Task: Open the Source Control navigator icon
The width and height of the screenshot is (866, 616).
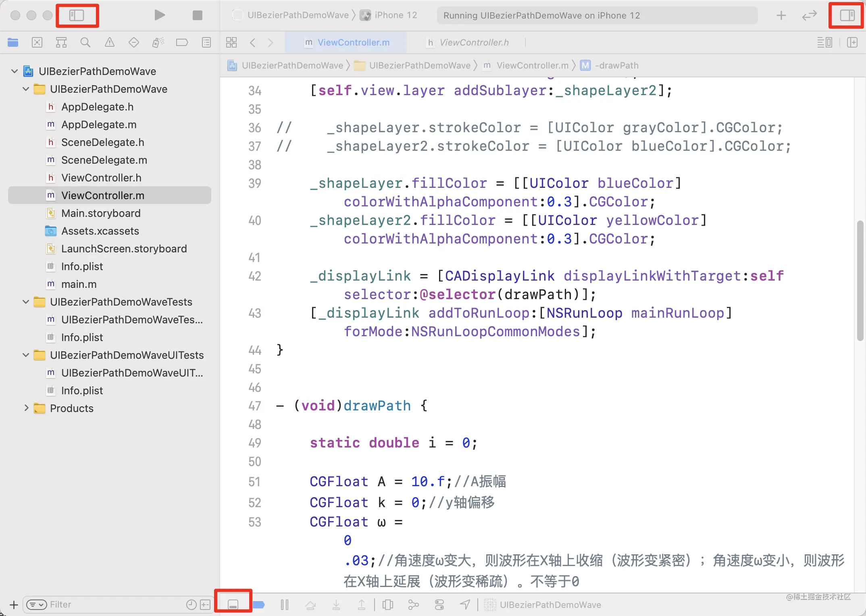Action: click(37, 42)
